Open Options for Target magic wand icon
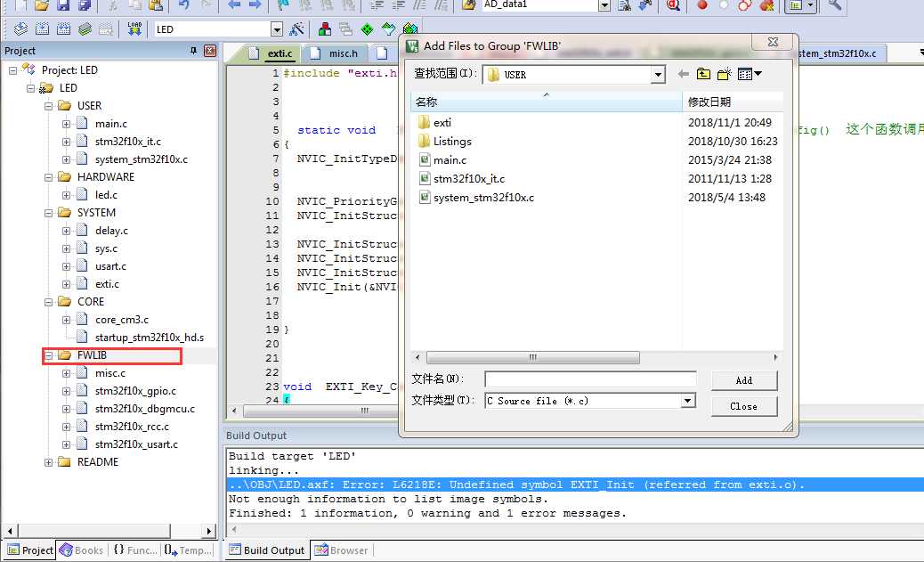Screen dimensions: 924x562 [297, 29]
